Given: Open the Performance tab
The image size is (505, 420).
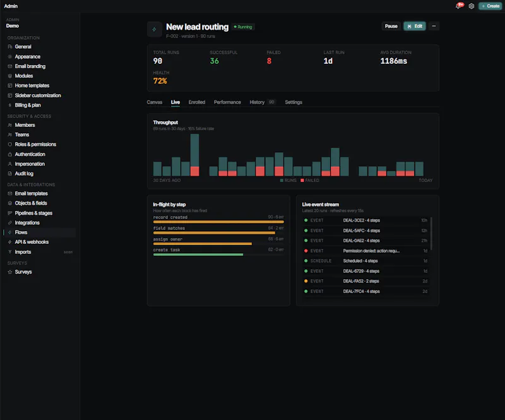Looking at the screenshot, I should click(227, 102).
